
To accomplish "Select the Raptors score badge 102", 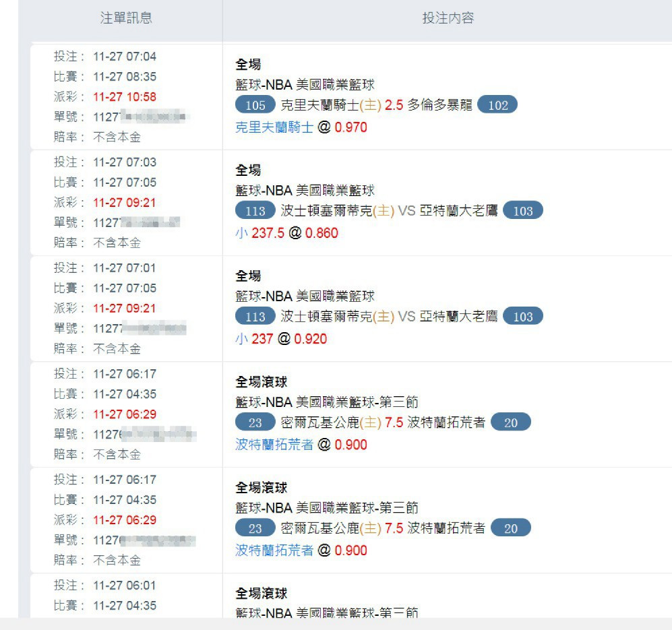I will click(497, 105).
